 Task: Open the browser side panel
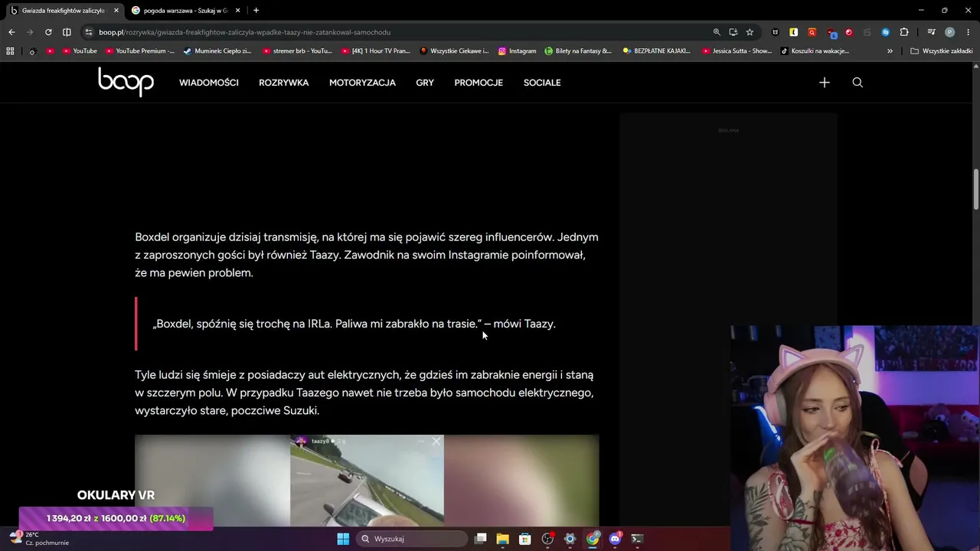click(67, 32)
